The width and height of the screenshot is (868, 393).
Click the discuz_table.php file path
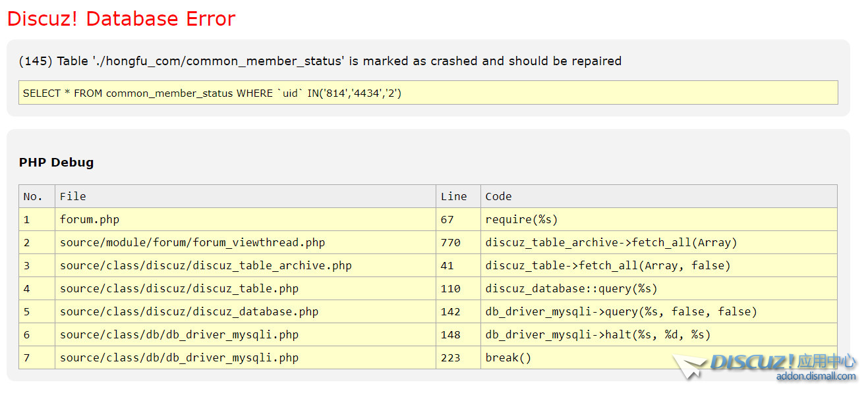pos(179,288)
